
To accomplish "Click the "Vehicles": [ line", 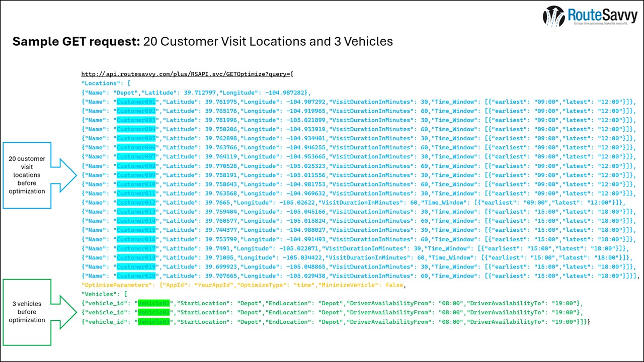I will tap(105, 294).
